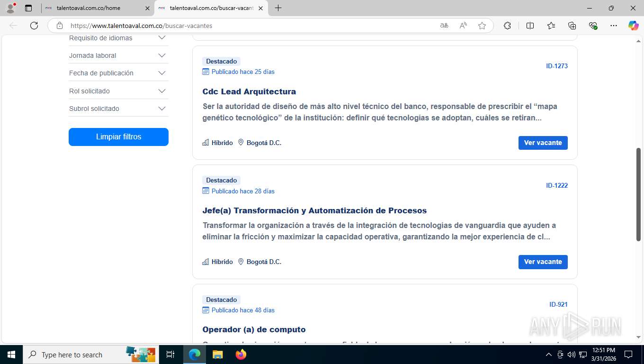Click the address bar URL field
The image size is (644, 364).
click(251, 26)
